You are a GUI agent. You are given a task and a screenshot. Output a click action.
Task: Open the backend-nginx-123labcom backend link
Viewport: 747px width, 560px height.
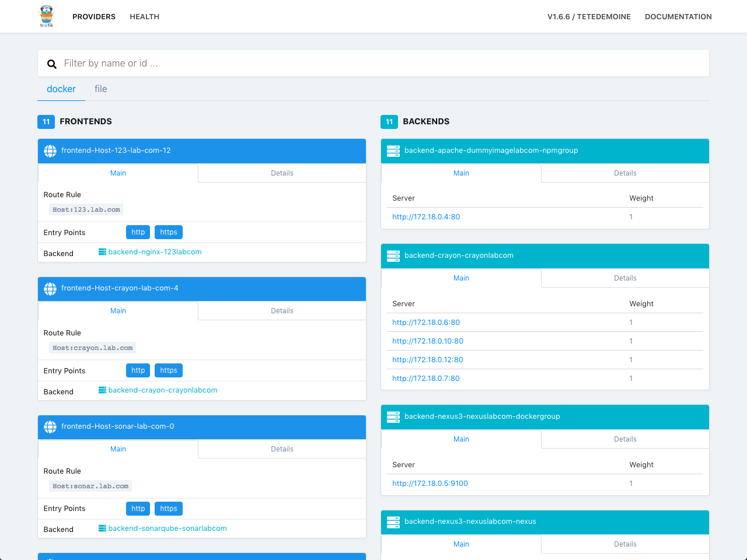click(155, 252)
